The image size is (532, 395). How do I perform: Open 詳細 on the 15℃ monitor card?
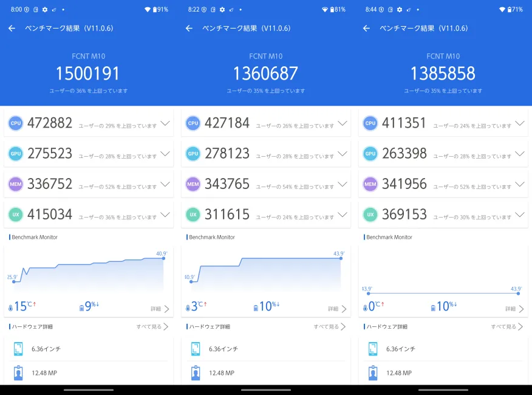pyautogui.click(x=160, y=309)
